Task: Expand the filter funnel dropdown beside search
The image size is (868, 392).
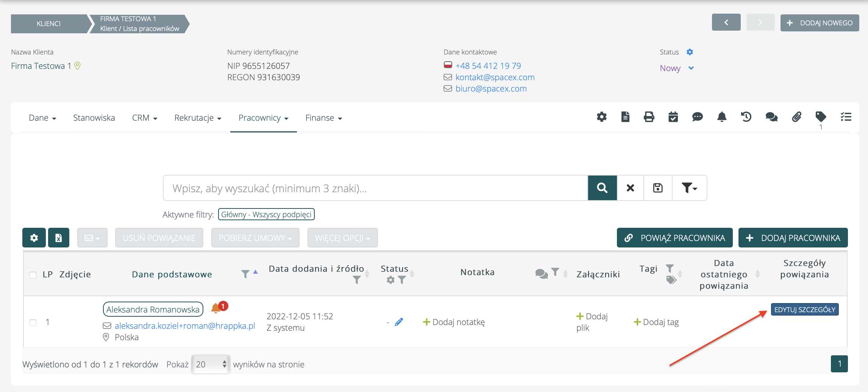Action: (689, 188)
